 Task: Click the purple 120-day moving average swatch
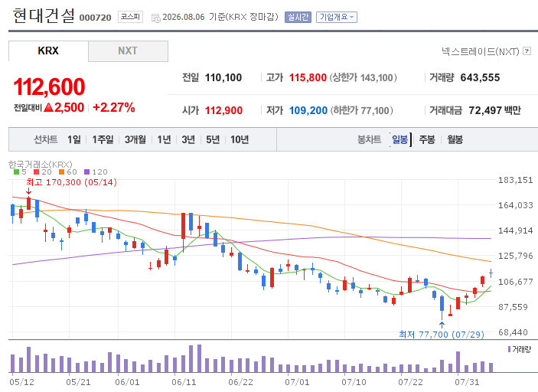pos(86,172)
